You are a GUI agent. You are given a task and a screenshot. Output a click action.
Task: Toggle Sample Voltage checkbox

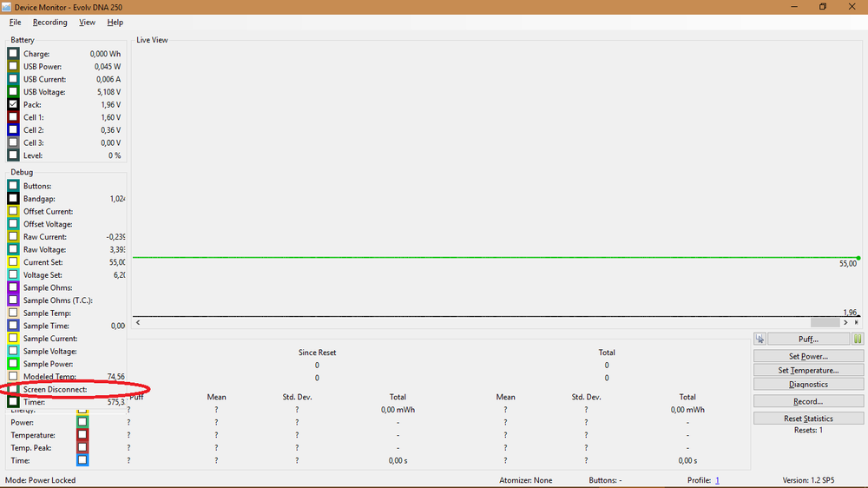pyautogui.click(x=13, y=352)
